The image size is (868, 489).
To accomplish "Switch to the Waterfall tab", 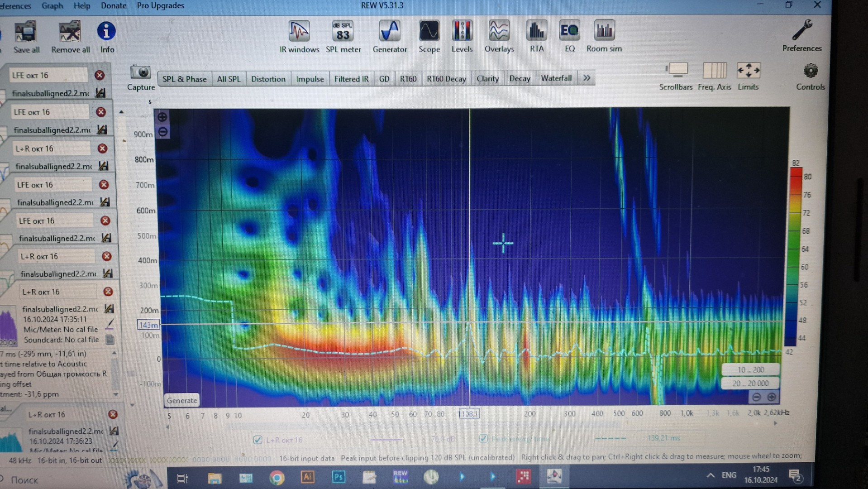I will pos(556,78).
